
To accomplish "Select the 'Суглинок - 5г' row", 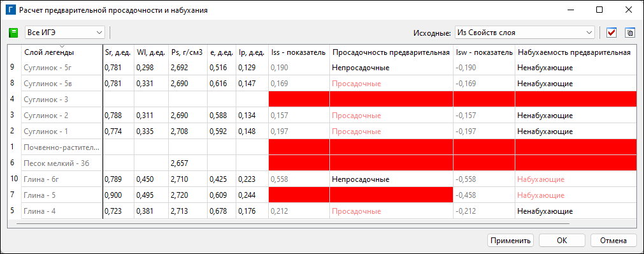I will point(322,68).
